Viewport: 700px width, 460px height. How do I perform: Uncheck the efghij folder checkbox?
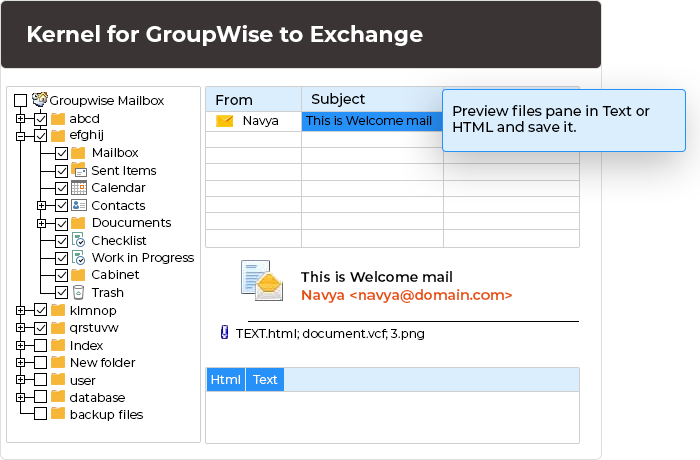pos(41,136)
